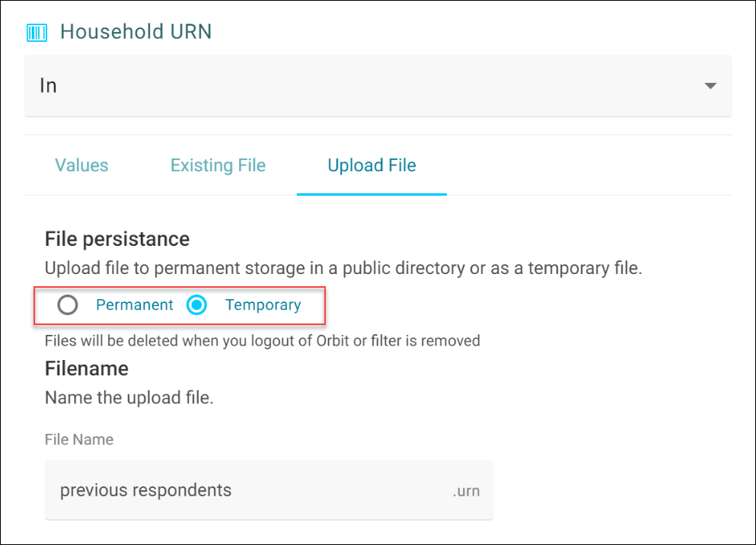Click the 'Permanent' option label text
The width and height of the screenshot is (756, 545).
coord(135,304)
